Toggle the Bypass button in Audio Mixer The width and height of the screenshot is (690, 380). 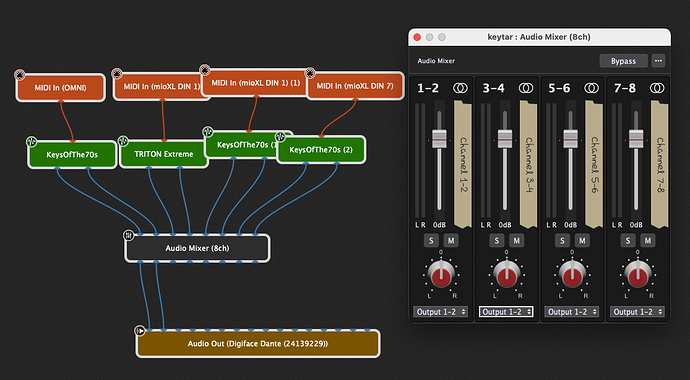pyautogui.click(x=623, y=61)
